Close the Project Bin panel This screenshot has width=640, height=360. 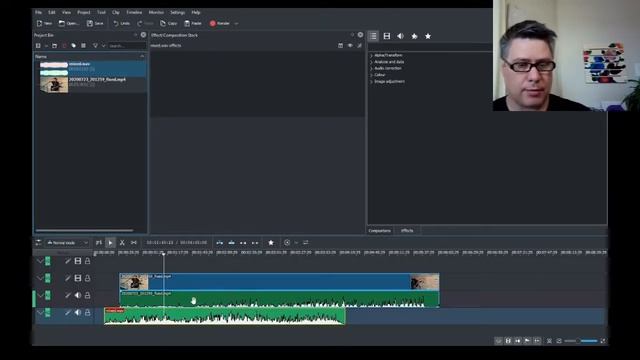(x=143, y=35)
